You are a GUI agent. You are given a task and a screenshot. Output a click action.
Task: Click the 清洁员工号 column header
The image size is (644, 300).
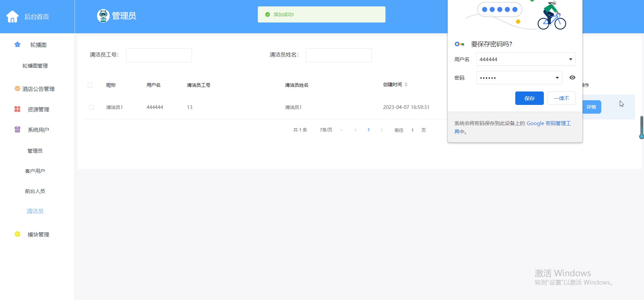199,85
